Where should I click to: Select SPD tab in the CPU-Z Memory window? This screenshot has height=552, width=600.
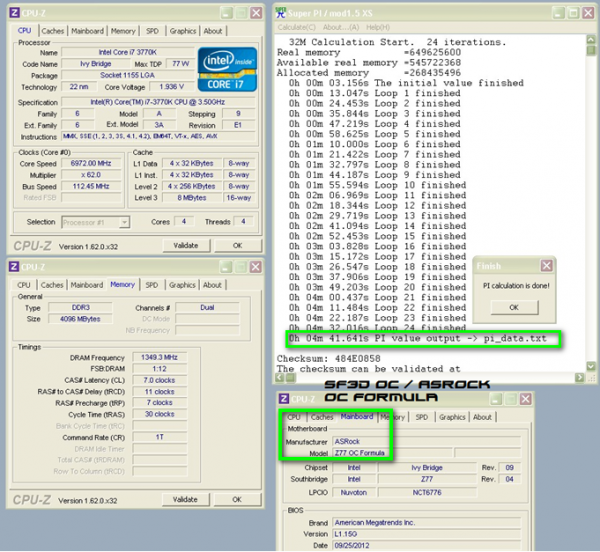(152, 285)
